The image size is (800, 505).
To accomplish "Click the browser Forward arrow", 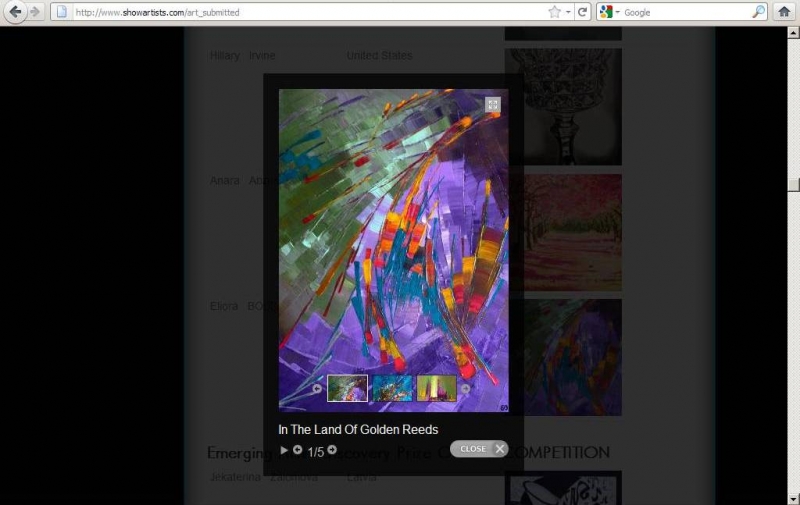I will pos(36,12).
